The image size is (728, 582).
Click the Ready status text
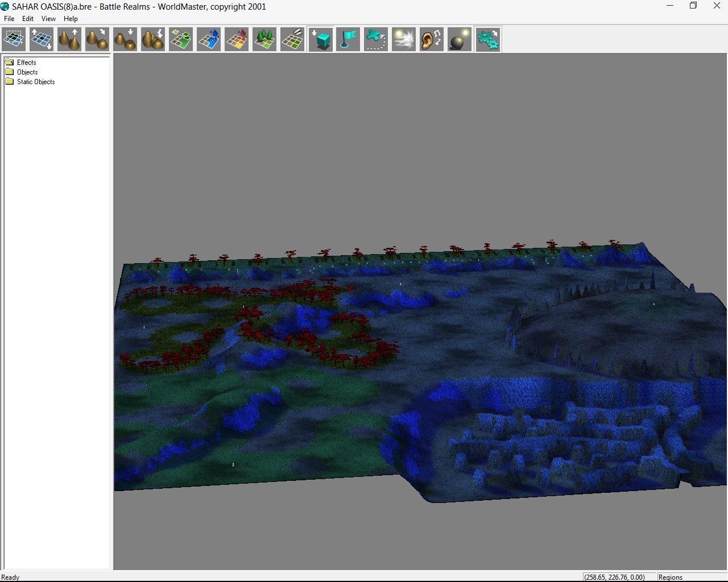10,577
